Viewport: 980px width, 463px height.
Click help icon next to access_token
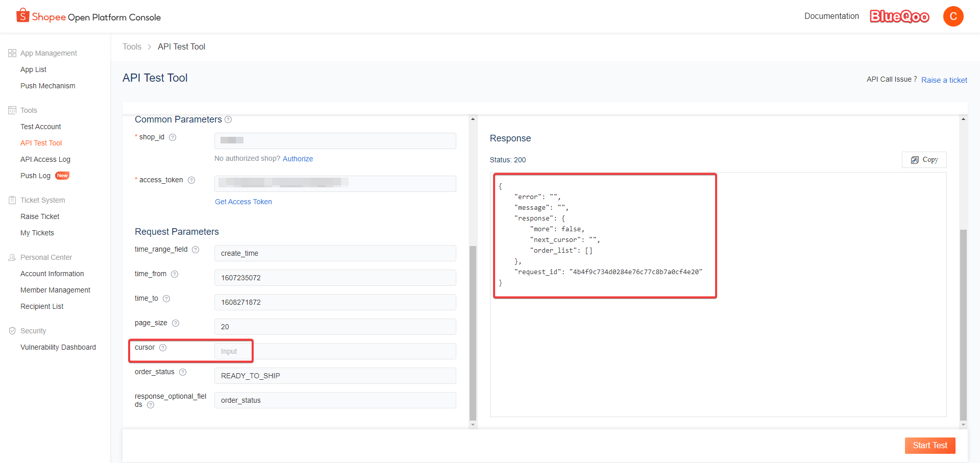click(x=191, y=180)
